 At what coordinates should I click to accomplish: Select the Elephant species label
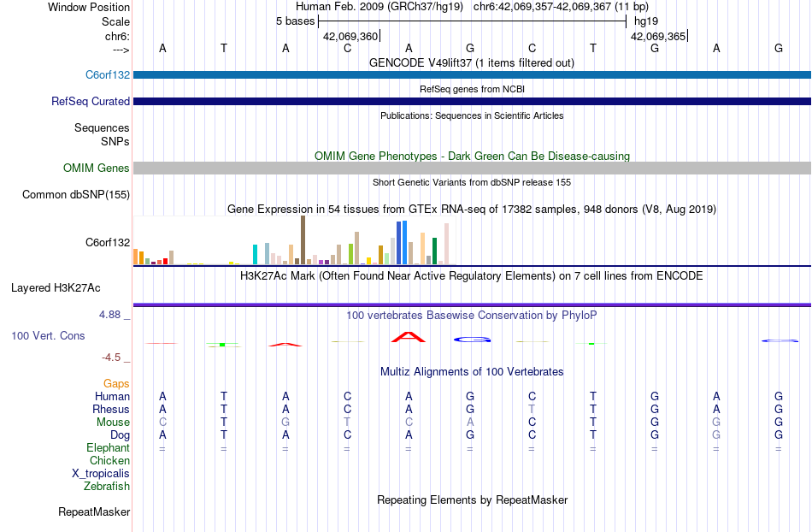109,447
